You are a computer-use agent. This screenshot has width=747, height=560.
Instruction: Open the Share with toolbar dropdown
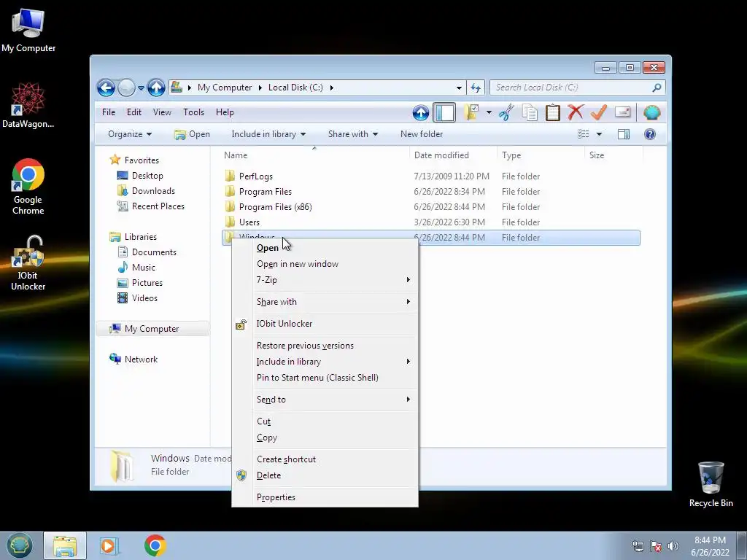point(353,134)
